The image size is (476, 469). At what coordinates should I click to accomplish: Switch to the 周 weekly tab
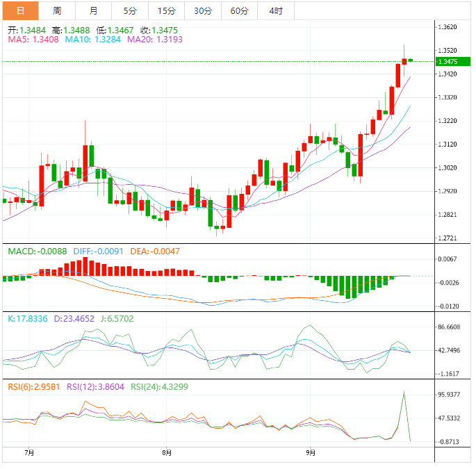click(x=57, y=11)
